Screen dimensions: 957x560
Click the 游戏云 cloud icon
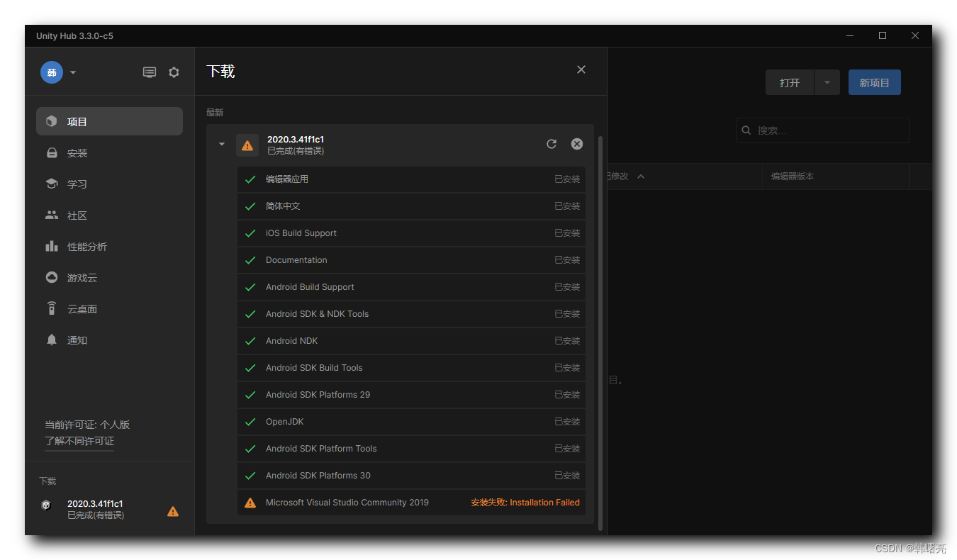point(52,277)
